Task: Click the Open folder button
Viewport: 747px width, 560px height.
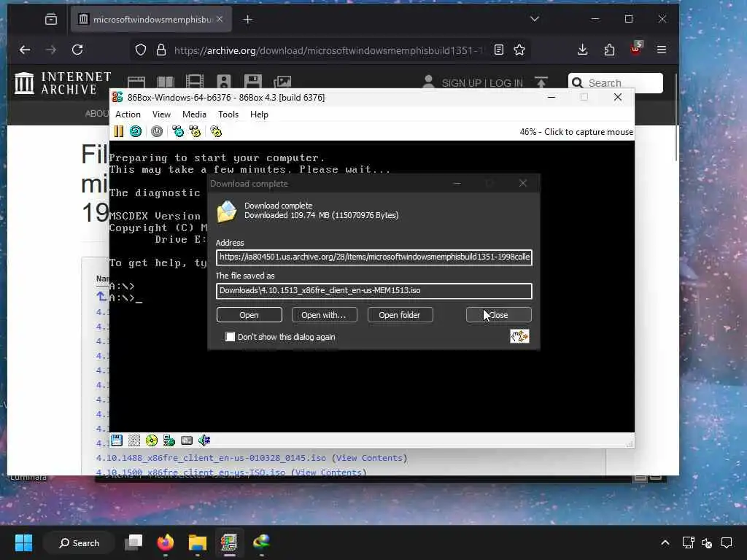Action: (400, 315)
